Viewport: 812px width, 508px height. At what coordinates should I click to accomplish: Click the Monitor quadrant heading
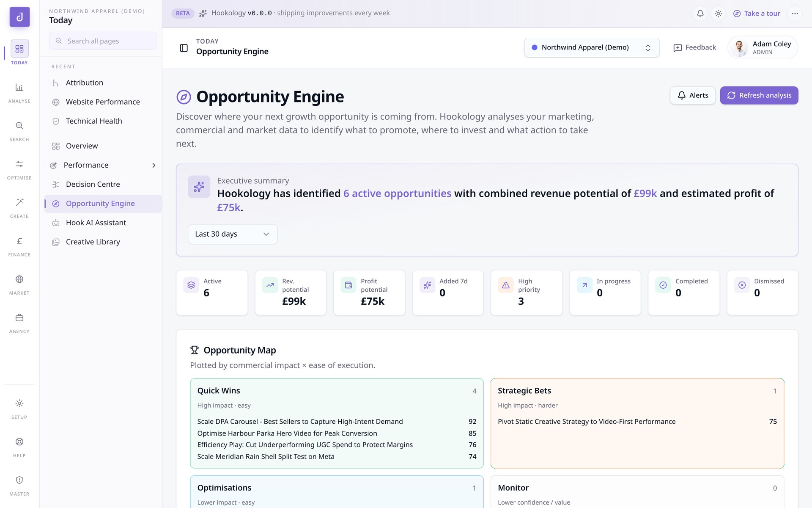pyautogui.click(x=513, y=488)
